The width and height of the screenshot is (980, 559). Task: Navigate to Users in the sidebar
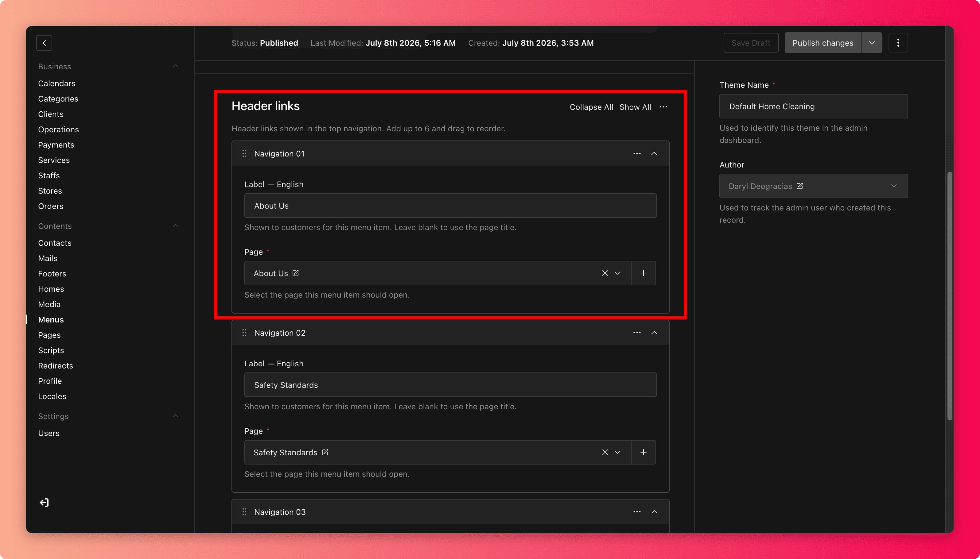point(49,433)
